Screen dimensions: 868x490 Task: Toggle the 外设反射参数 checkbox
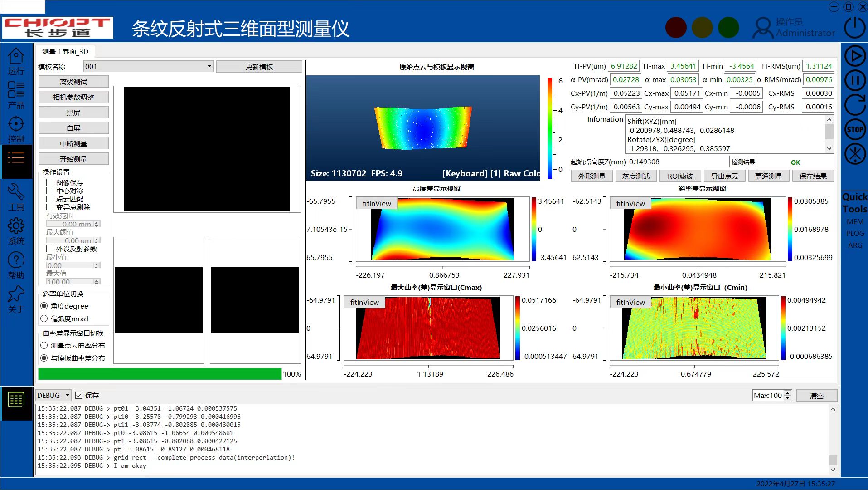pyautogui.click(x=50, y=249)
